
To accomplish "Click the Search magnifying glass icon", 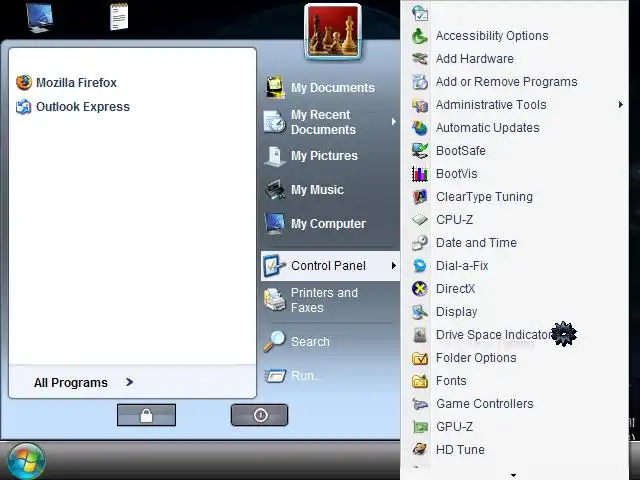I will click(274, 341).
